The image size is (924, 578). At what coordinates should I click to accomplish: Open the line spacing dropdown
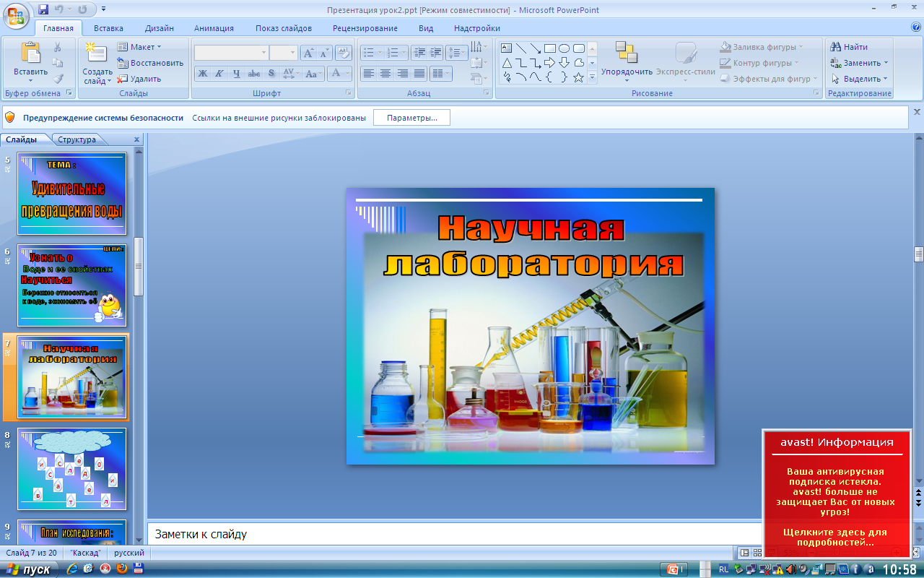[x=457, y=53]
